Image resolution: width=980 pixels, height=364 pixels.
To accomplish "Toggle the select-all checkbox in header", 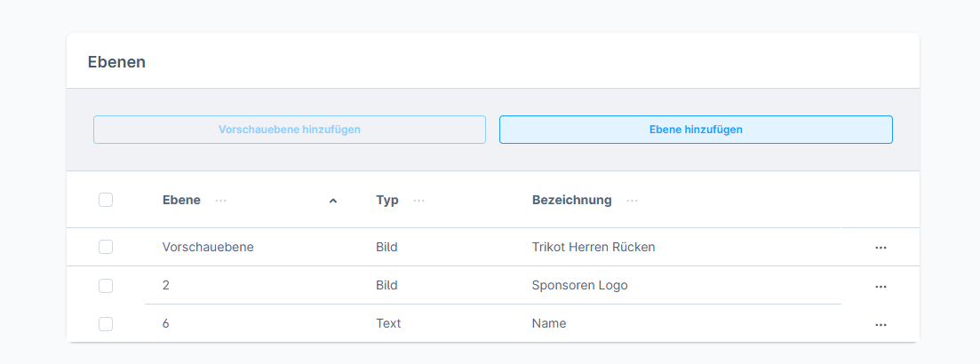I will 106,200.
